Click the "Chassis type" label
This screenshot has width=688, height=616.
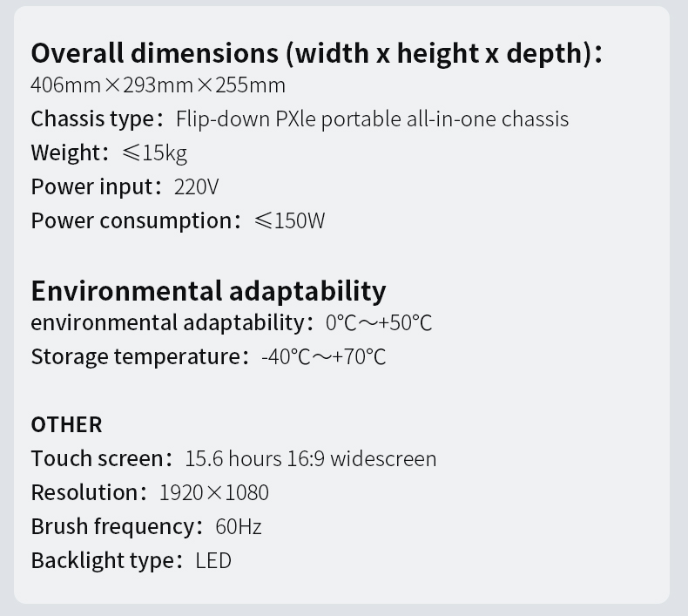click(x=93, y=118)
